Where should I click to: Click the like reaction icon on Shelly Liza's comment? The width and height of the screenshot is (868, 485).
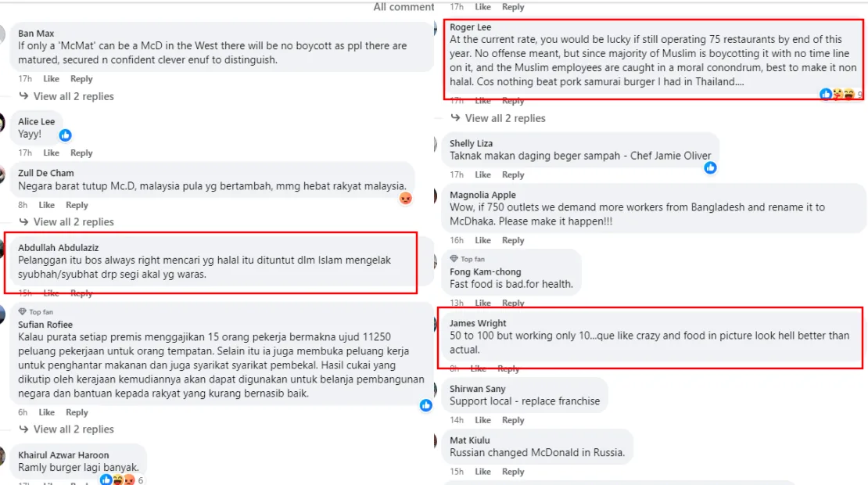click(x=710, y=167)
